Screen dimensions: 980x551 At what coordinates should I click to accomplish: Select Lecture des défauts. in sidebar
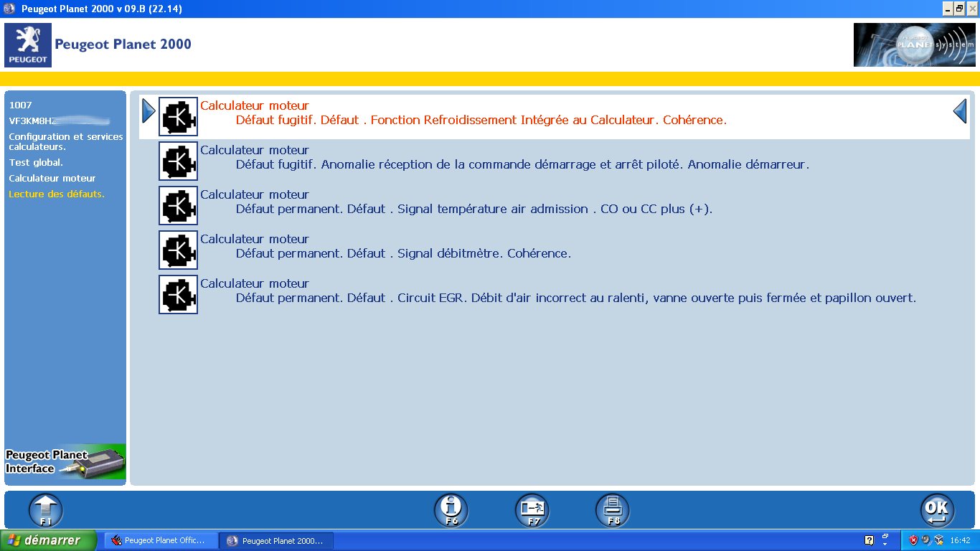[57, 194]
